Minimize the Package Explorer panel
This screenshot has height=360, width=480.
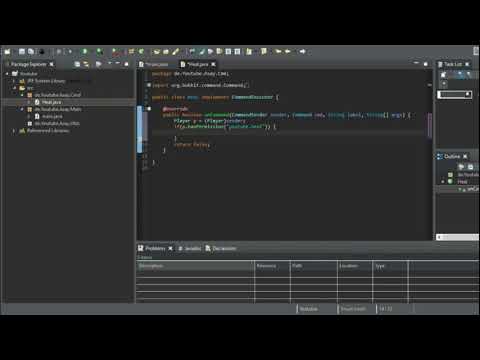pos(118,63)
